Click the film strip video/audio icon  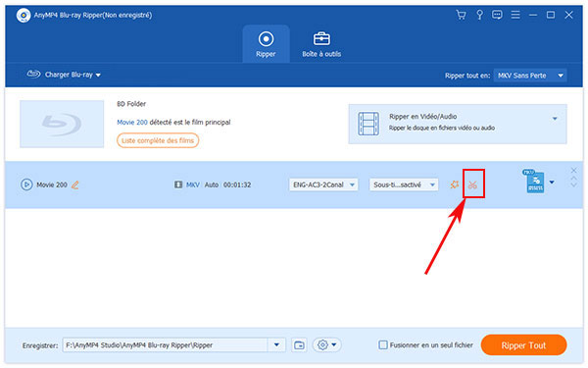point(368,124)
